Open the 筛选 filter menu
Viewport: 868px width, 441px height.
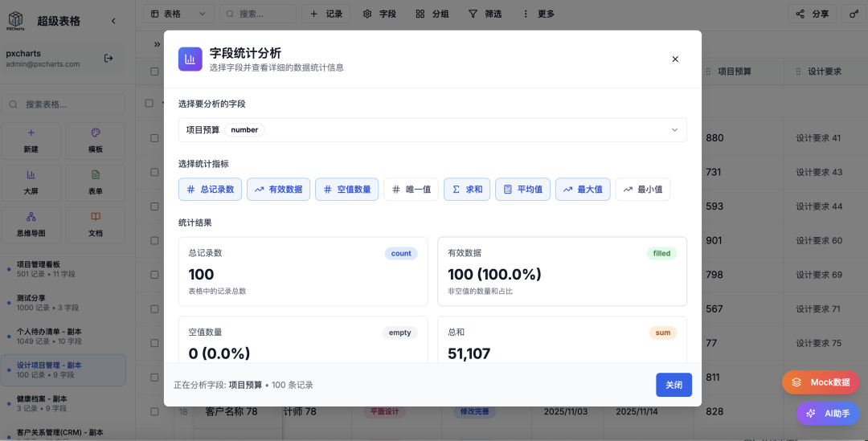click(485, 14)
